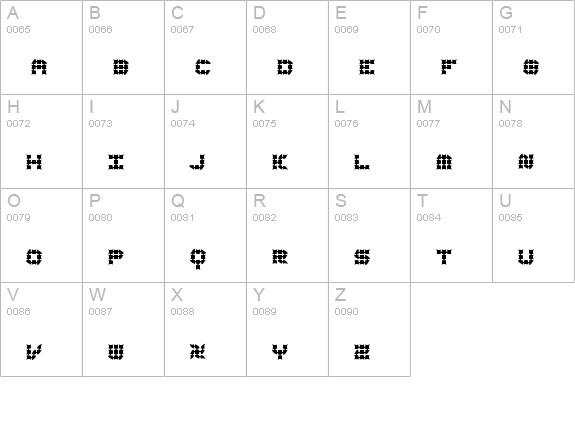Select the K glyph cell coded 0075

point(288,142)
